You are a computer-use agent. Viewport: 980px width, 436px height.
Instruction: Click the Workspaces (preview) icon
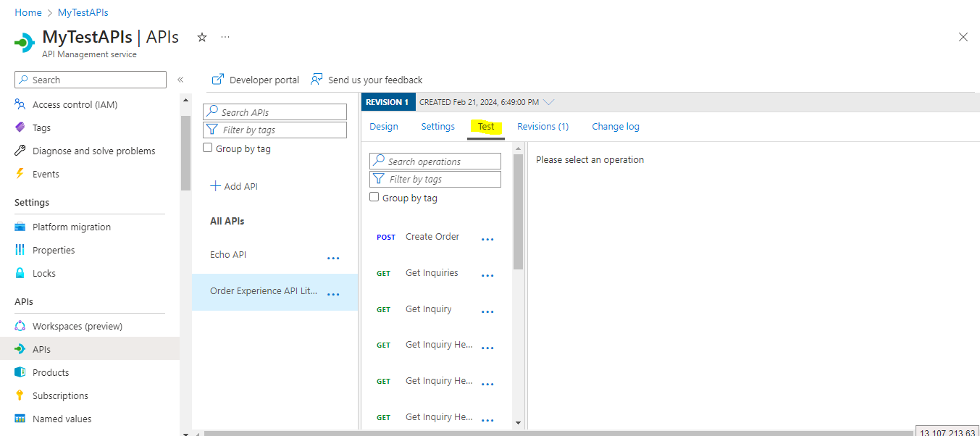pos(20,326)
